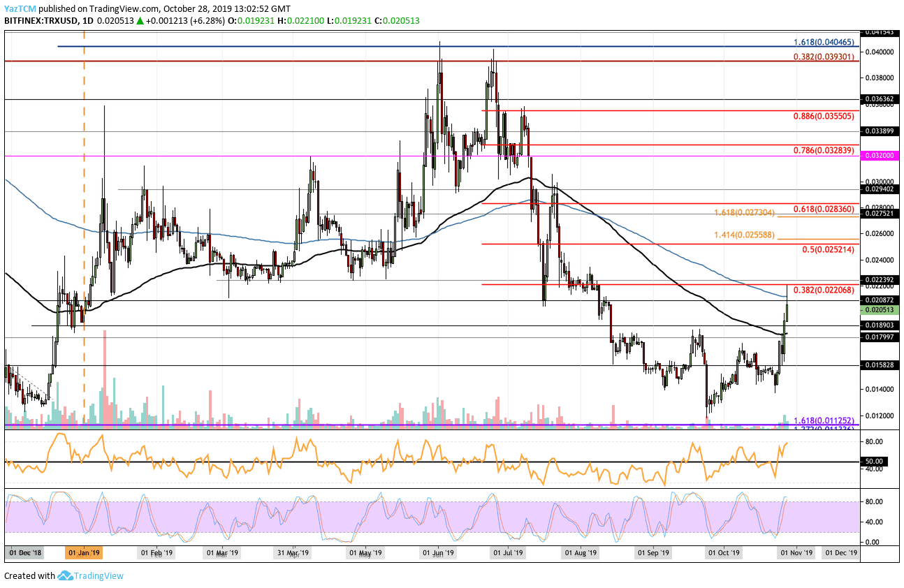
Task: Click the green up-arrow price change indicator
Action: [x=140, y=21]
